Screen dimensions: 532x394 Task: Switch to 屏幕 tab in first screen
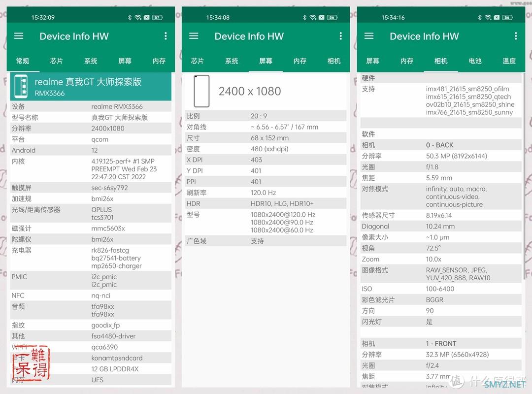tap(125, 61)
